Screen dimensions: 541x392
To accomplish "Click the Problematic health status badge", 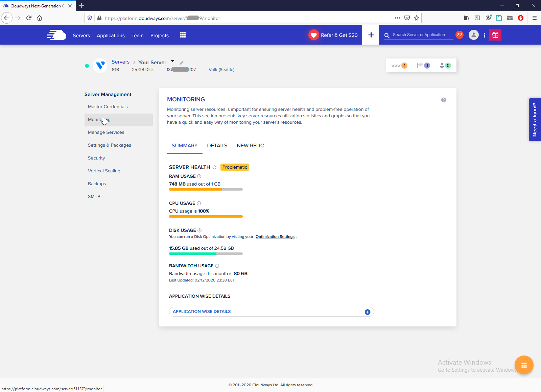I will coord(235,167).
